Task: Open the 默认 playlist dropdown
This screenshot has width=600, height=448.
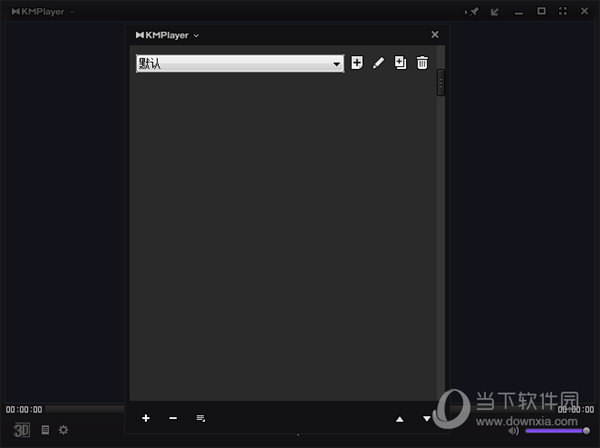Action: [240, 63]
